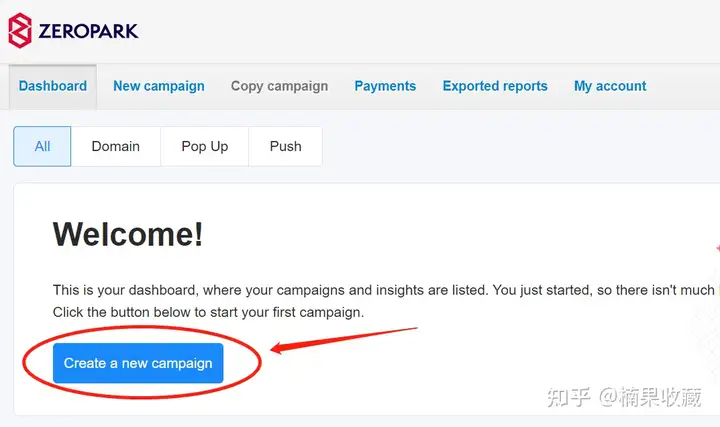Click the red Zeropark logo icon
The height and width of the screenshot is (427, 720).
[x=20, y=30]
